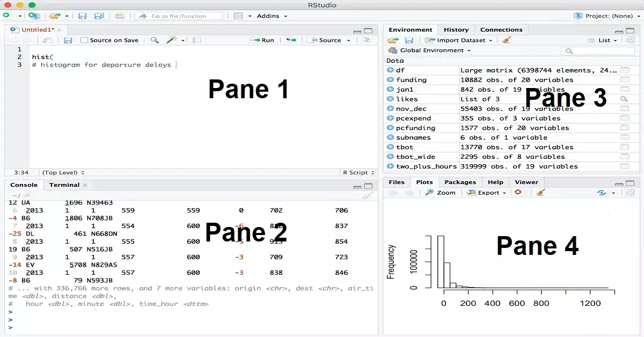Click the Go to file/function field

click(179, 16)
